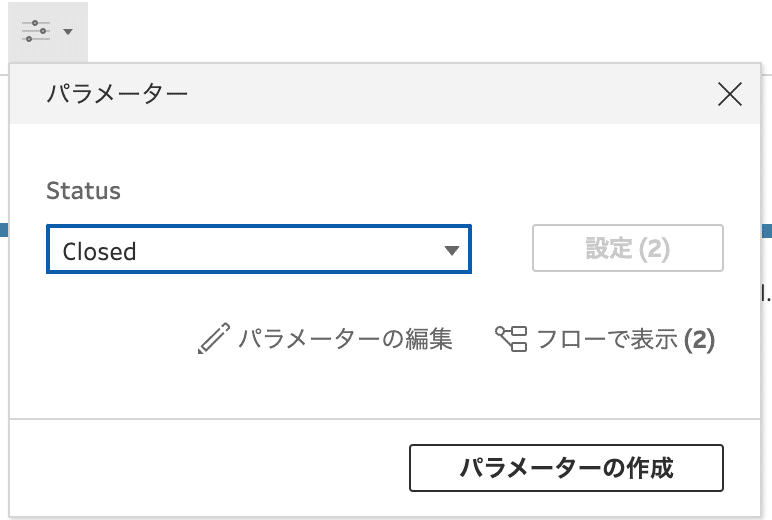Click the empty footer area left of パラメーターの作成
Screen dimensions: 772x520
click(x=209, y=468)
